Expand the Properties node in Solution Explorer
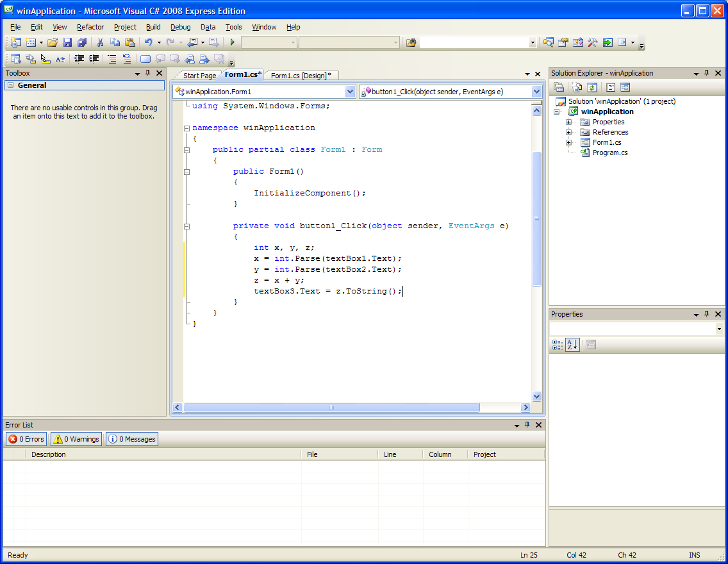This screenshot has height=564, width=728. 568,122
